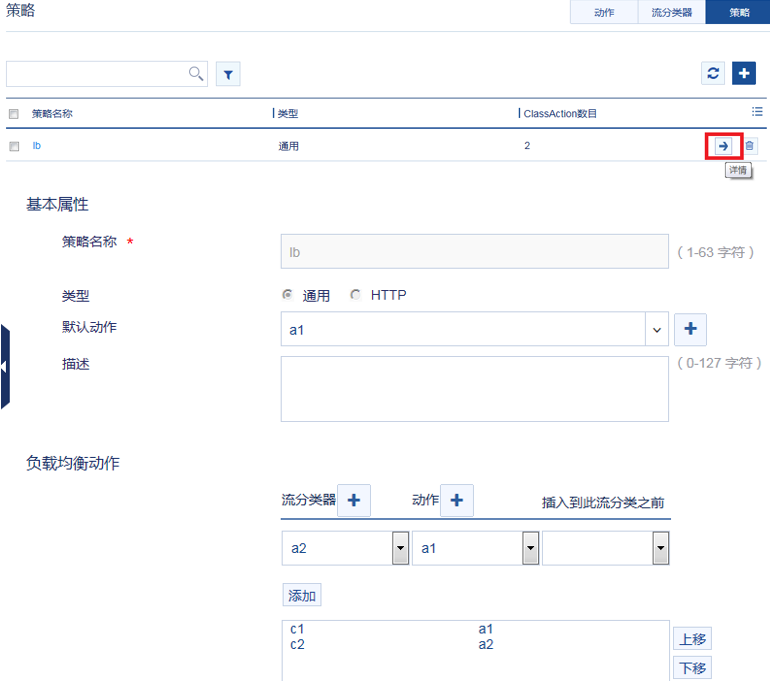Toggle the select-all header checkbox
Image resolution: width=770 pixels, height=689 pixels.
[14, 114]
